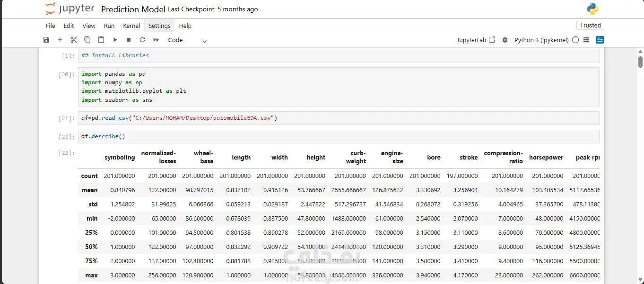Click the 'length' column header
Screen dimensions: 644x284
[241, 158]
